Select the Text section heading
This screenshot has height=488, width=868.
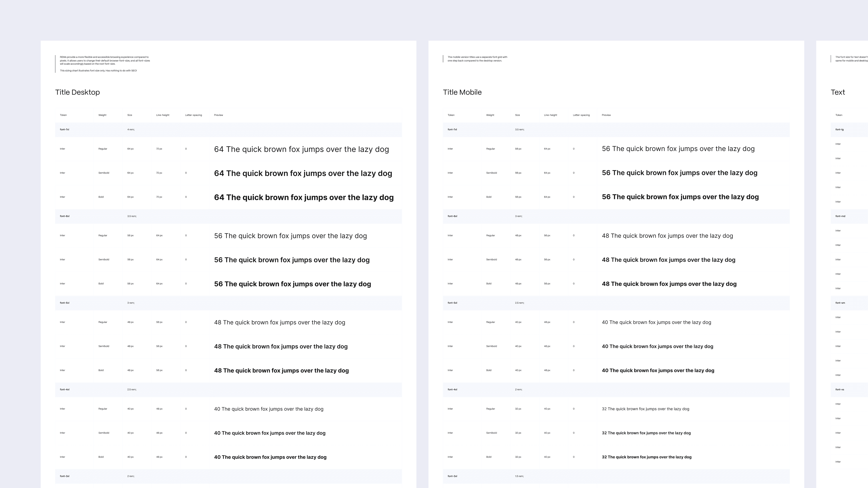click(838, 92)
